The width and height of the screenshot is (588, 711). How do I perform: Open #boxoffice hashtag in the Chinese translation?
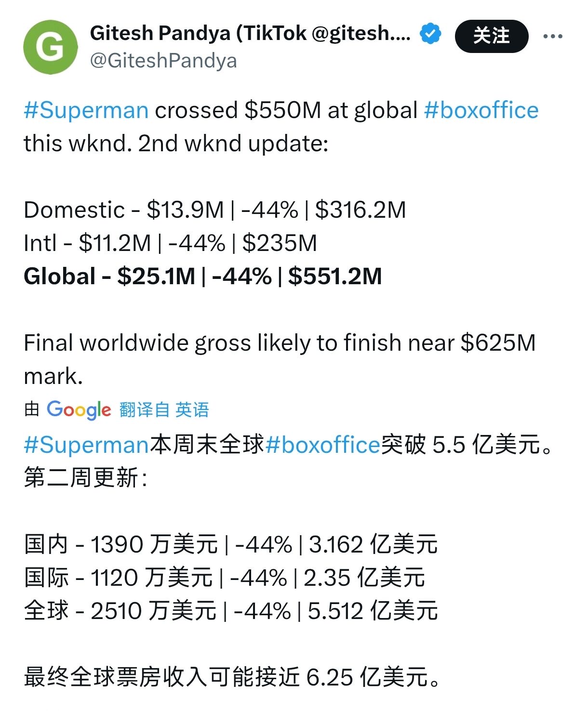coord(323,444)
